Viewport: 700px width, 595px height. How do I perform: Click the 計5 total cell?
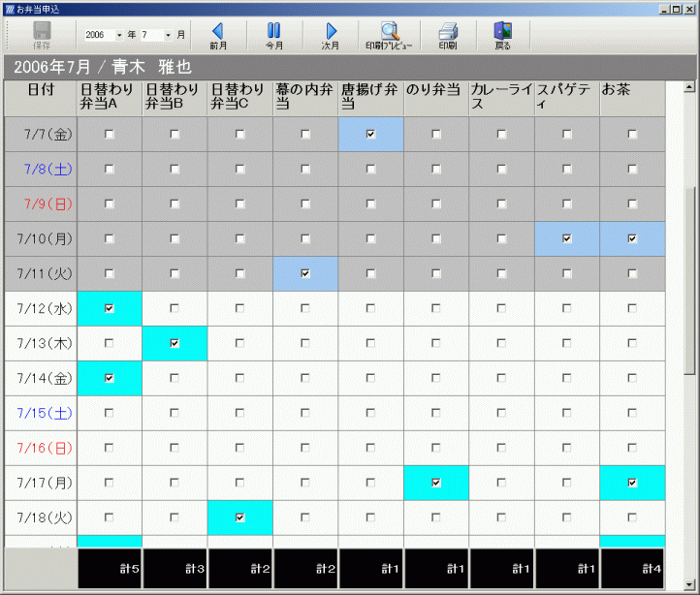[x=110, y=569]
